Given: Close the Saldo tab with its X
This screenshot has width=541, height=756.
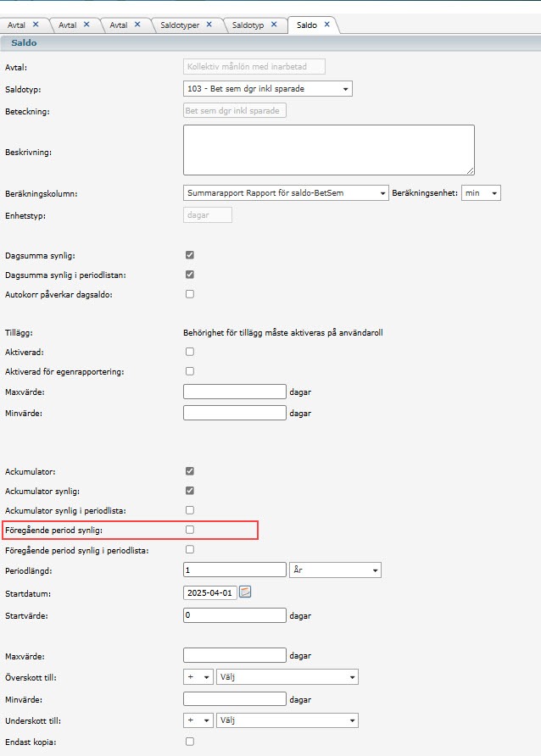Looking at the screenshot, I should coord(327,24).
